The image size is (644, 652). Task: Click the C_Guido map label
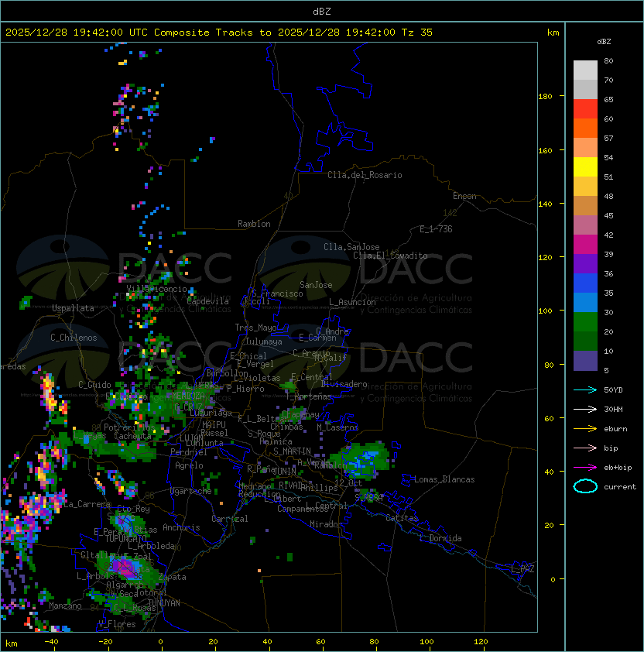[94, 385]
